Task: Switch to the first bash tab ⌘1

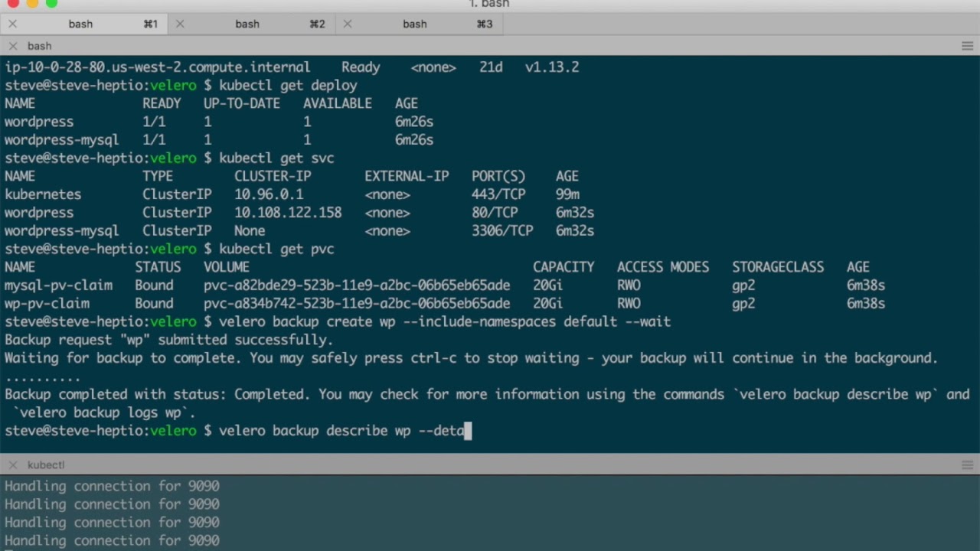Action: click(x=84, y=24)
